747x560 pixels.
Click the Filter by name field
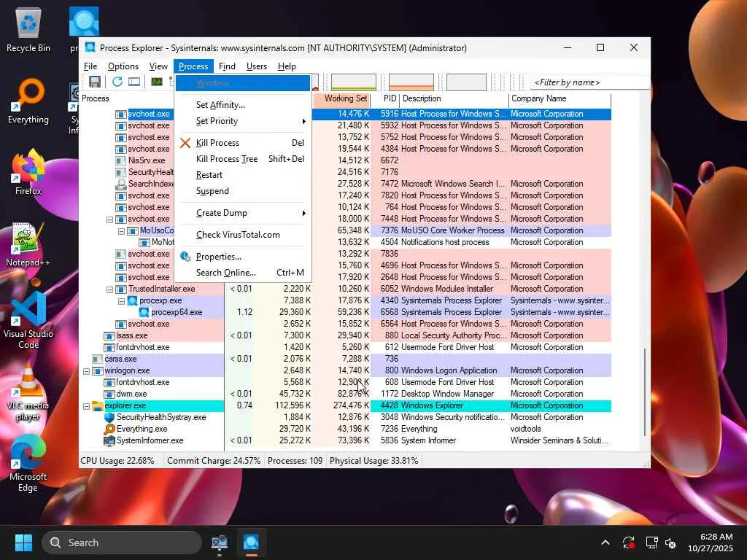point(589,82)
